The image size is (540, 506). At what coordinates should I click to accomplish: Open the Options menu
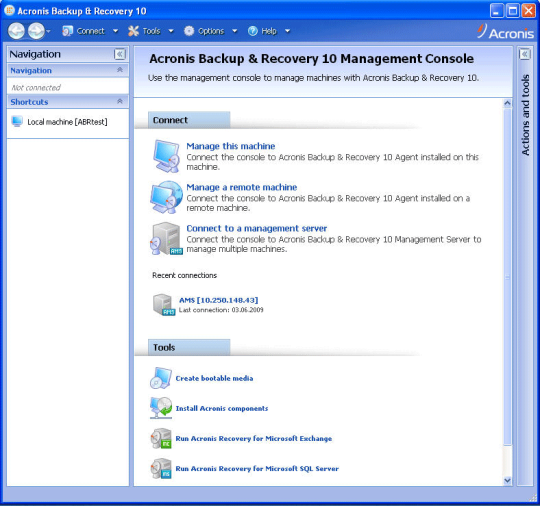click(211, 31)
